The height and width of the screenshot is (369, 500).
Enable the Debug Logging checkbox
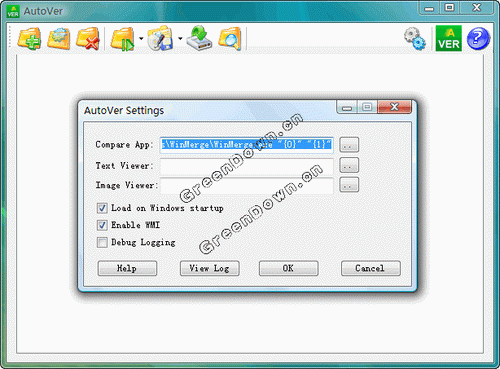tap(102, 242)
